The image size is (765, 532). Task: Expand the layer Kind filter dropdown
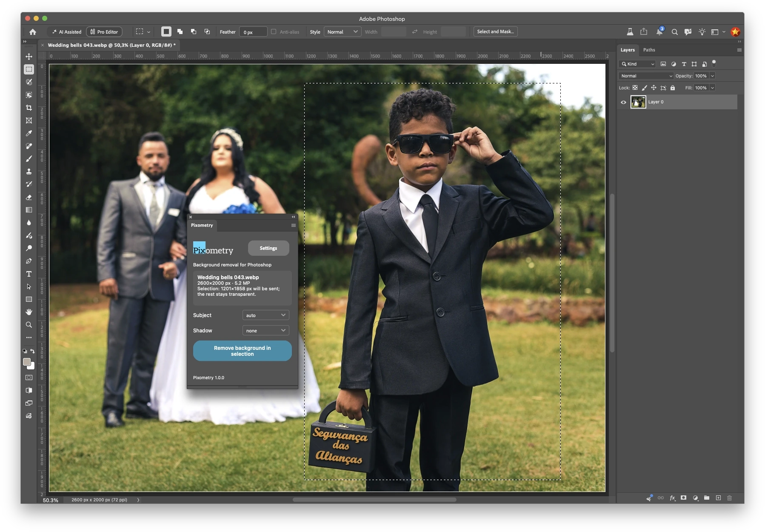click(x=637, y=64)
